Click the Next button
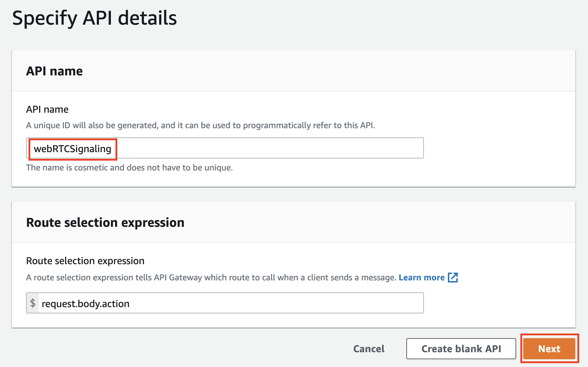The height and width of the screenshot is (367, 588). 549,349
